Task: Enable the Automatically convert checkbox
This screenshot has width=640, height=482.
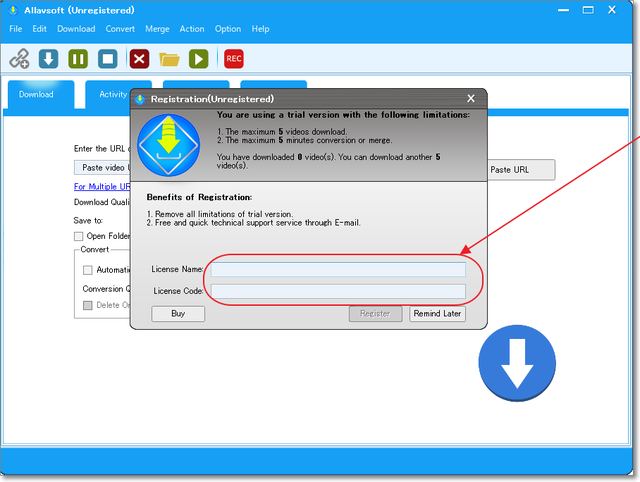Action: tap(88, 270)
